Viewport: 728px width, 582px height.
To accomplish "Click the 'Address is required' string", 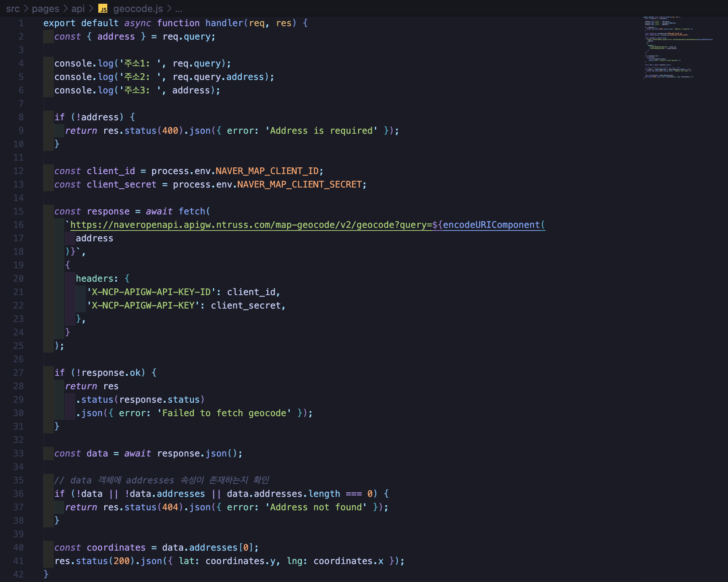I will point(321,130).
